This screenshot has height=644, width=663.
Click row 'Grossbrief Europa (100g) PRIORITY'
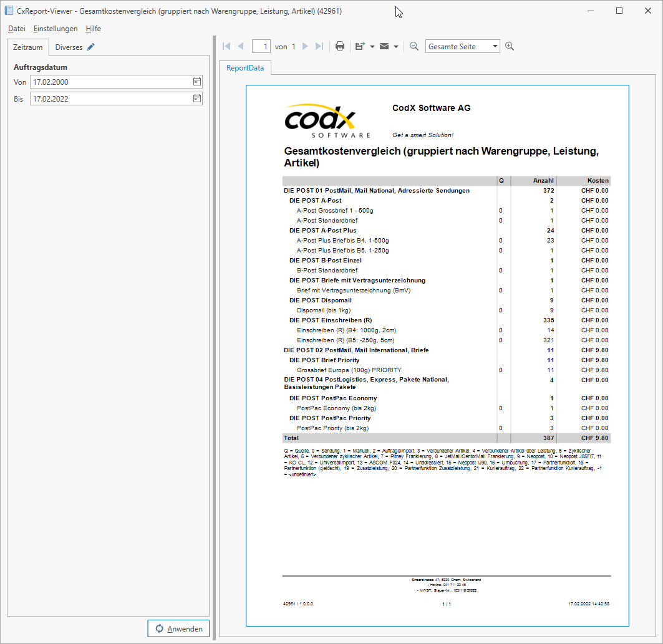447,370
